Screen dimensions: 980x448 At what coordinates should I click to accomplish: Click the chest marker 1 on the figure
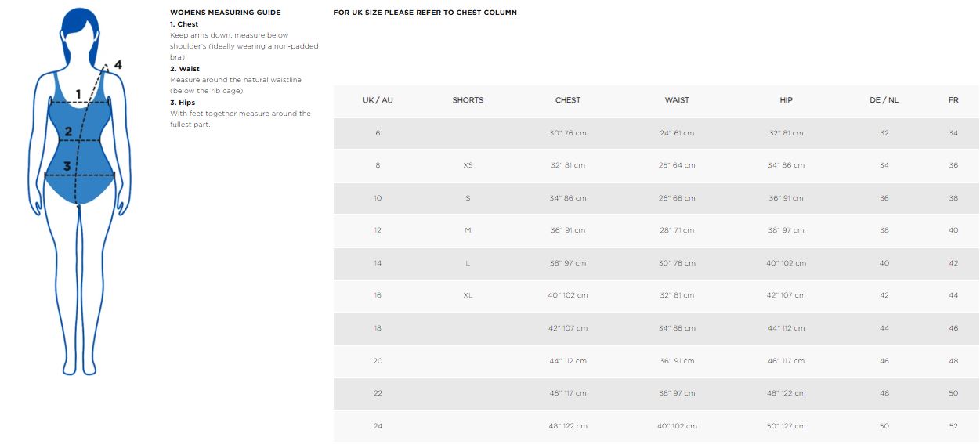tap(78, 95)
